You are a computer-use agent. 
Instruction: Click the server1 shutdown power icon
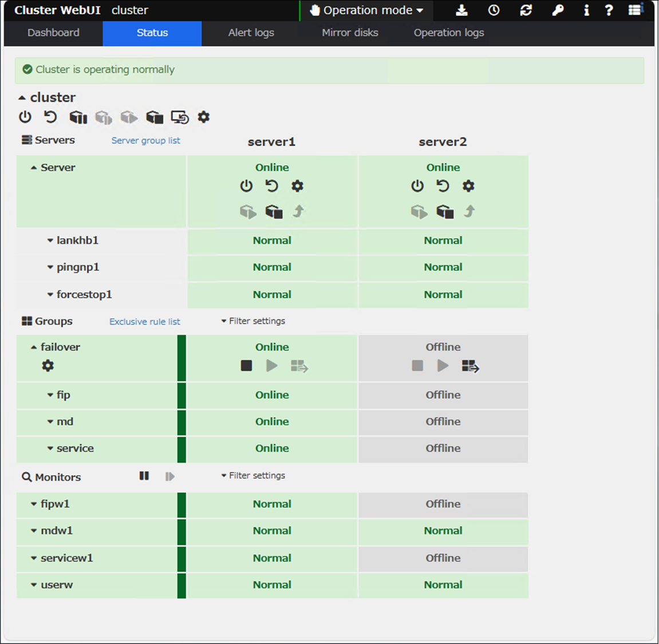pyautogui.click(x=246, y=186)
